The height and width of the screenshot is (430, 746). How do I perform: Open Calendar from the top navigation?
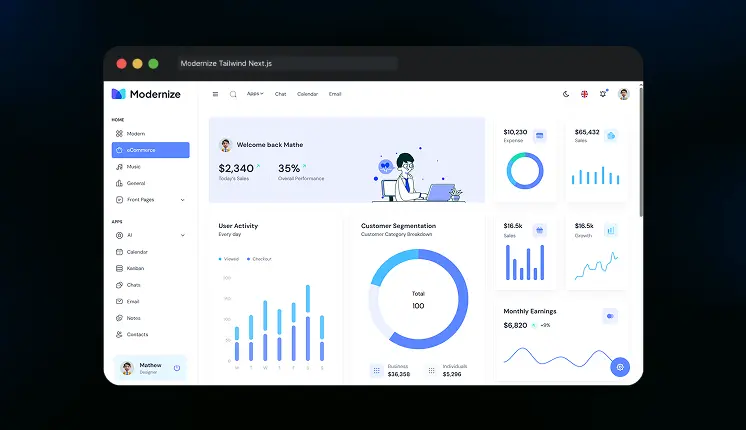(307, 94)
